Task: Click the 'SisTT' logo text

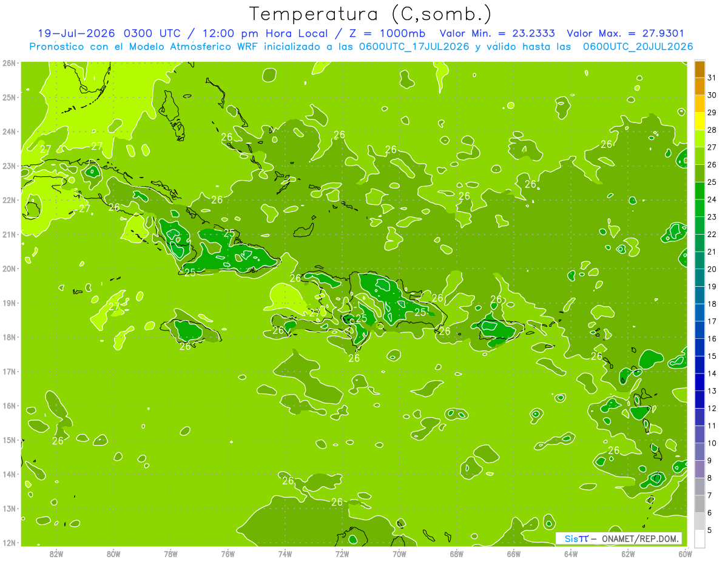Action: 576,538
